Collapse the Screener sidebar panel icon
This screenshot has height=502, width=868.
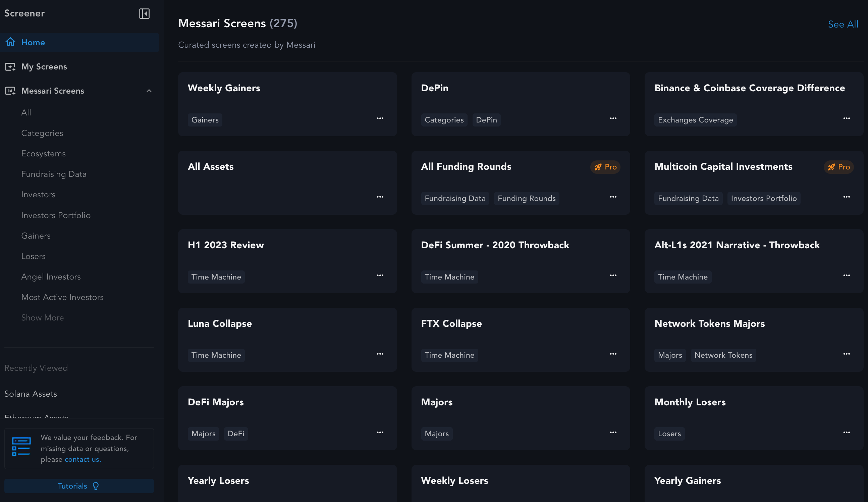[x=144, y=13]
